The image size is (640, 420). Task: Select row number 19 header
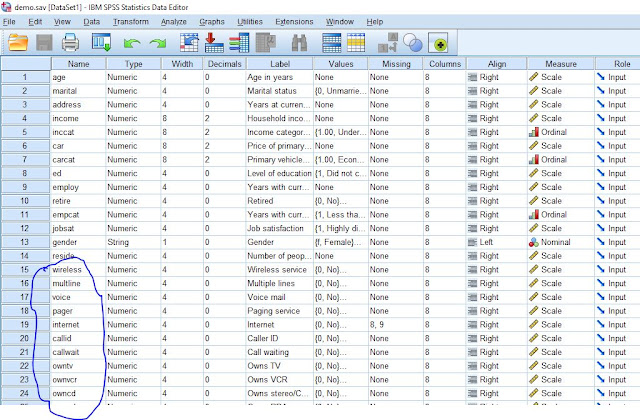pos(25,324)
